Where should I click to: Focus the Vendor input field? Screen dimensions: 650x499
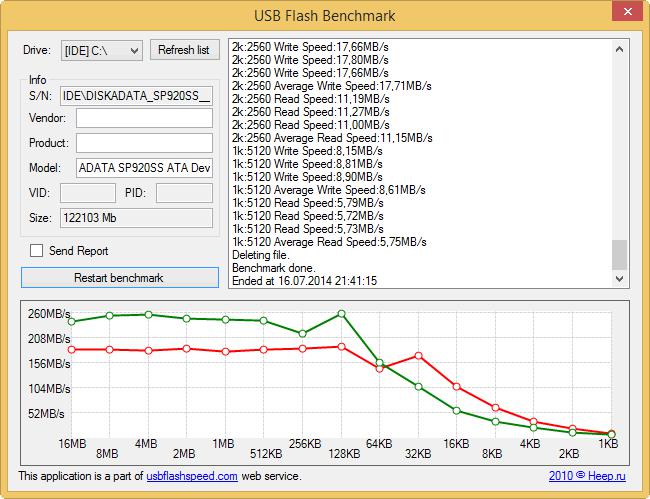[144, 119]
